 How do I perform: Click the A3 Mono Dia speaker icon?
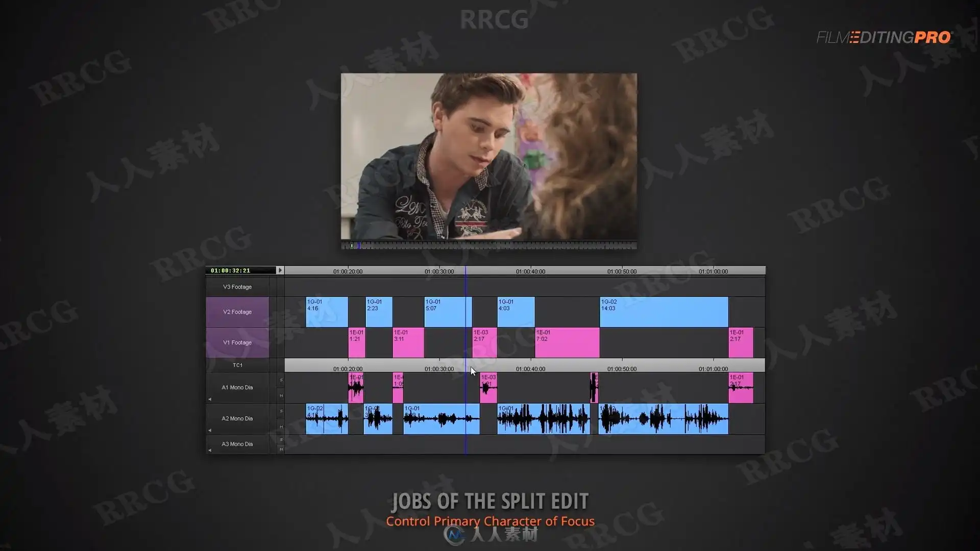coord(210,450)
